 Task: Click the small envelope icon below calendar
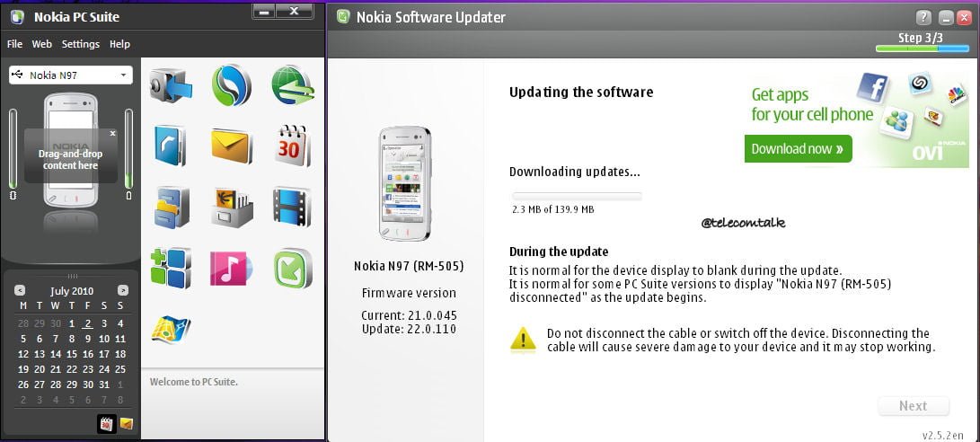tap(127, 424)
